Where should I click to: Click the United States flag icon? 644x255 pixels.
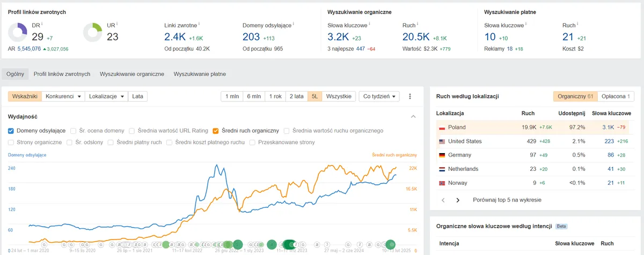click(442, 141)
